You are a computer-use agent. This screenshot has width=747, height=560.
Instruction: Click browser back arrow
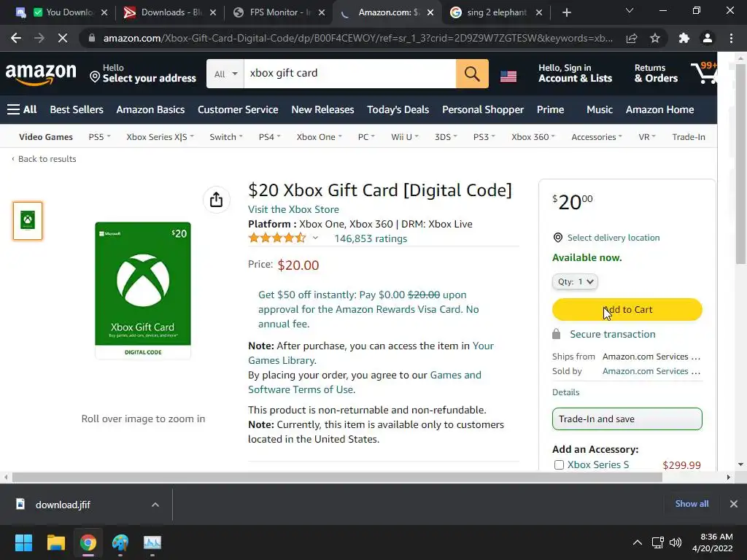point(16,38)
